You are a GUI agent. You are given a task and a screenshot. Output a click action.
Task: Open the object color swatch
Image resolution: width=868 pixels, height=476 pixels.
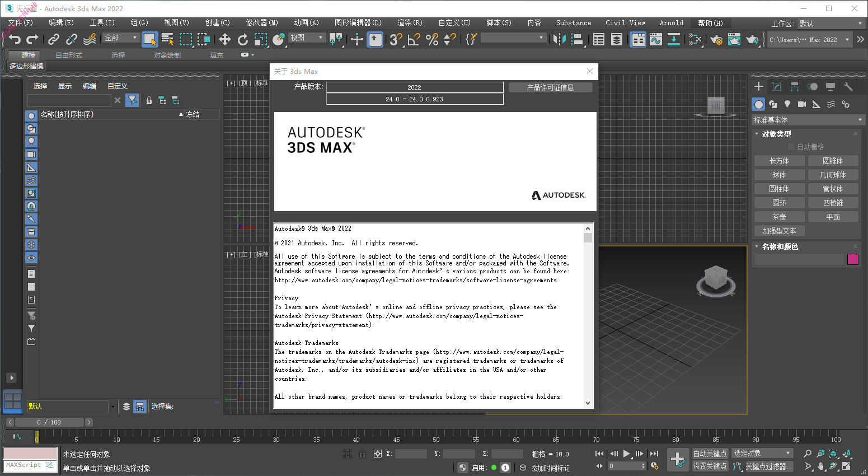(x=853, y=259)
